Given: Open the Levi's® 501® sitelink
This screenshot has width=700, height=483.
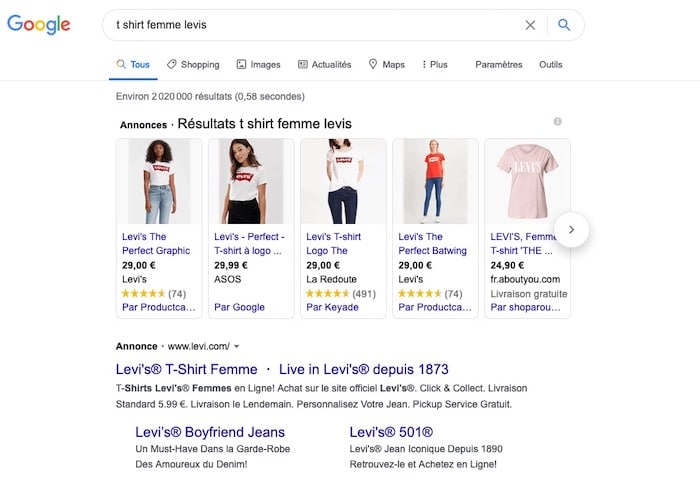Looking at the screenshot, I should coord(391,432).
